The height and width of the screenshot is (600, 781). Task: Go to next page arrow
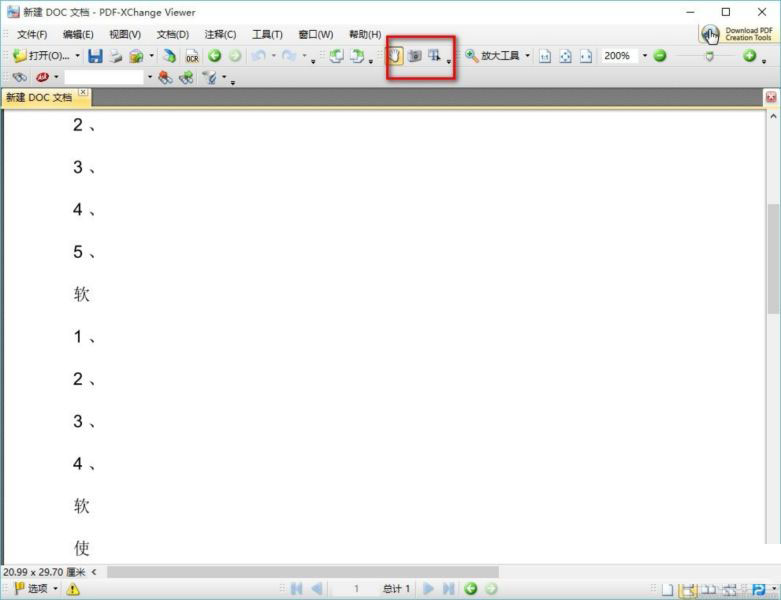[x=428, y=589]
